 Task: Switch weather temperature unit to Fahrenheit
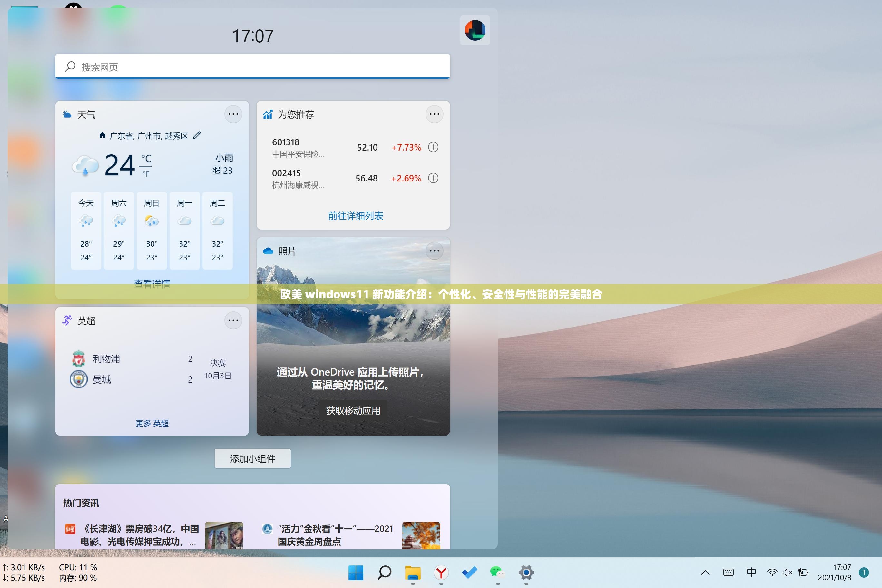click(x=147, y=173)
